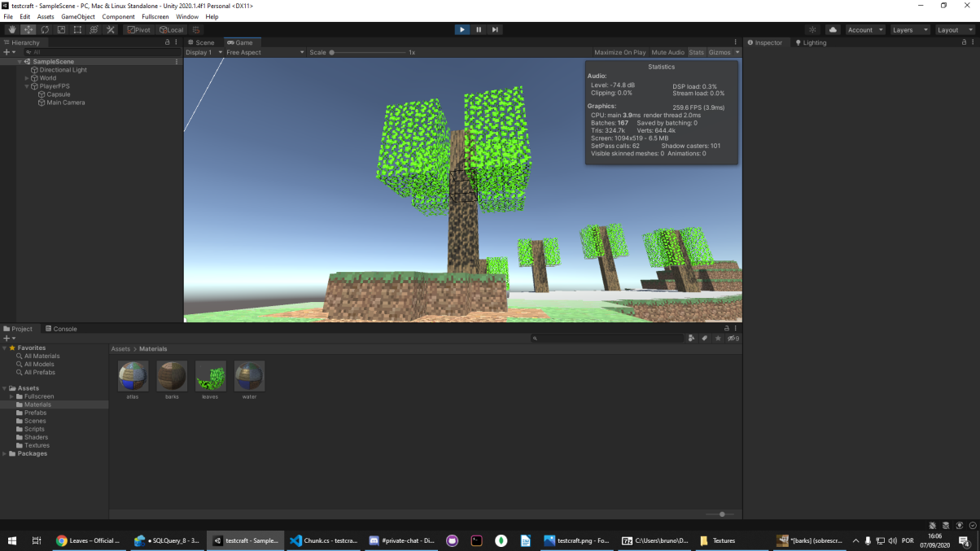Screen dimensions: 980x551
Task: Toggle Local/Global handle rotation
Action: click(x=171, y=29)
